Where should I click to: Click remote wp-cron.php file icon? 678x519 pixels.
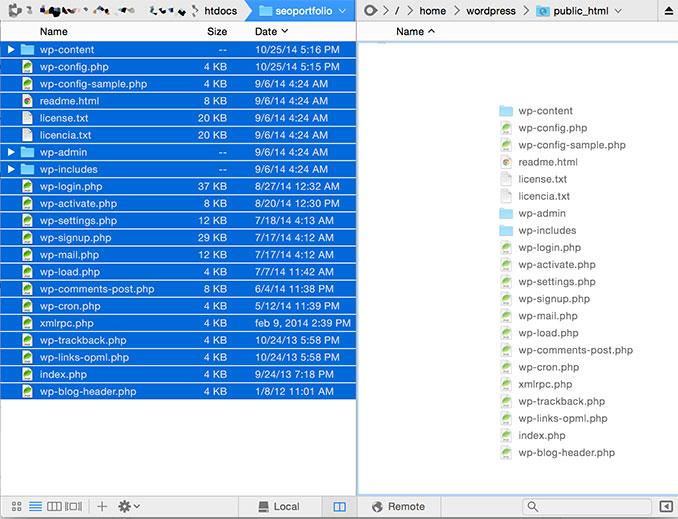(506, 367)
